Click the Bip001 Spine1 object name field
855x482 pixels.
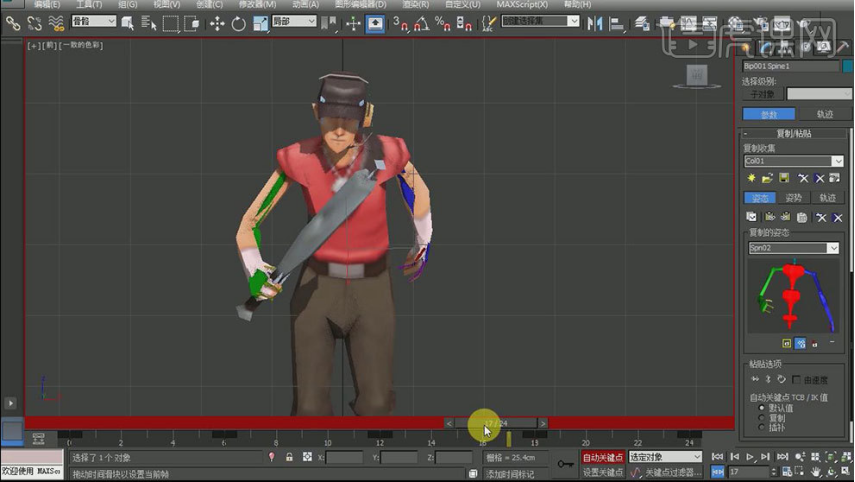pyautogui.click(x=791, y=66)
